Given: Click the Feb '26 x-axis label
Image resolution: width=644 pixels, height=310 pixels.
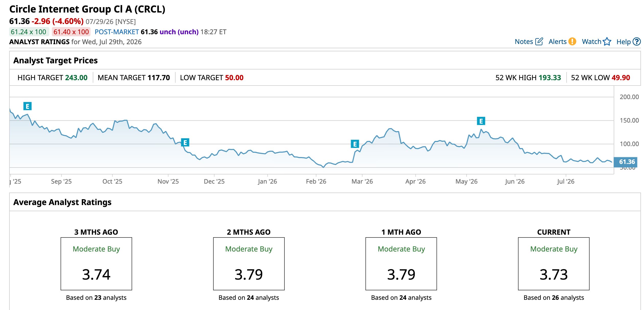Looking at the screenshot, I should (x=316, y=182).
